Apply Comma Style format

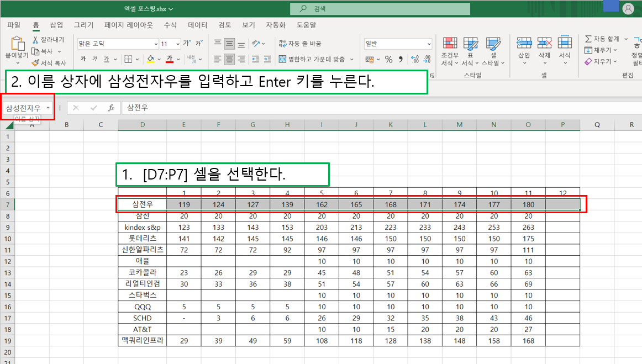(401, 59)
